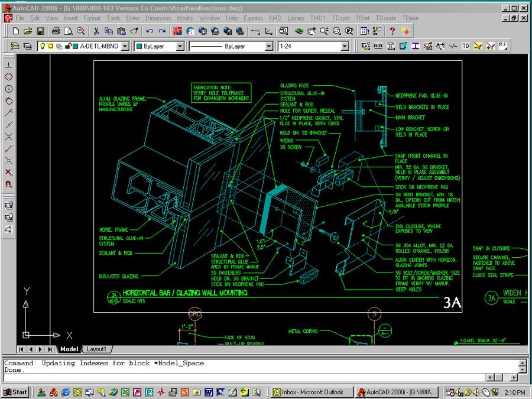The width and height of the screenshot is (532, 399).
Task: Click the TD toolbar icon
Action: tap(466, 46)
